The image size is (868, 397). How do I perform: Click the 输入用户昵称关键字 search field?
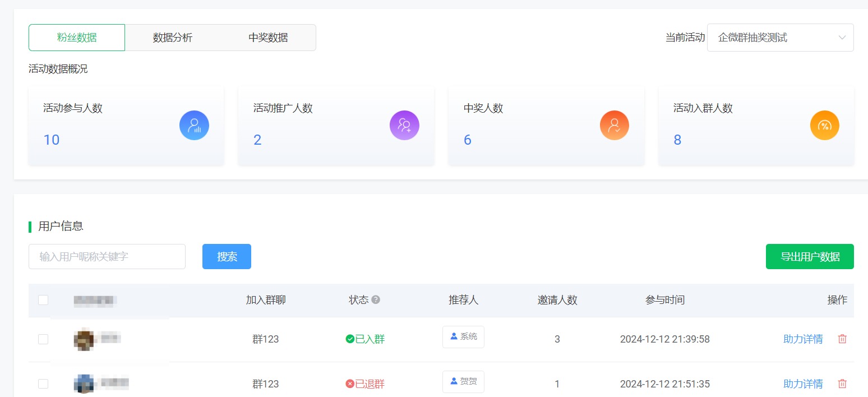(x=107, y=256)
